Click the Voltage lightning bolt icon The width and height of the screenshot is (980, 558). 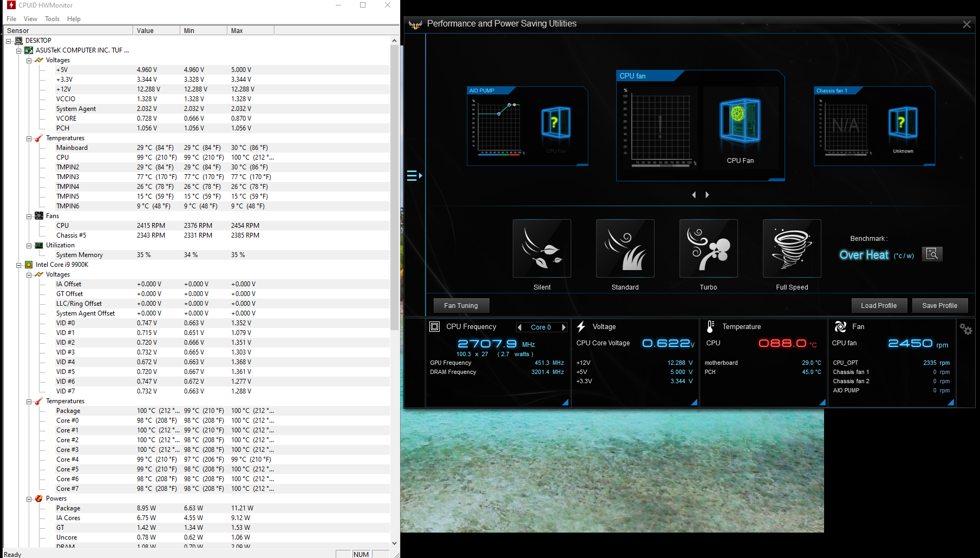(x=581, y=327)
